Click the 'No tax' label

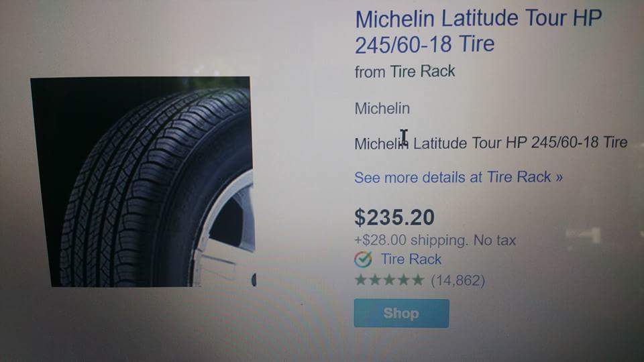pos(495,240)
